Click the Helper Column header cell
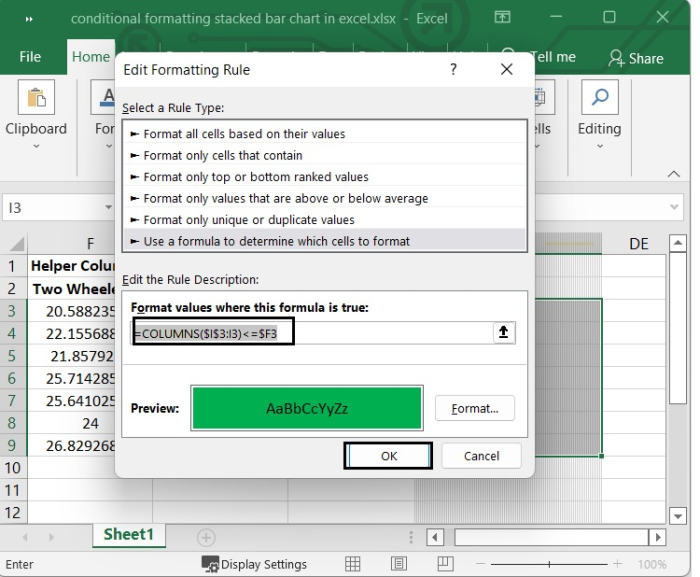Image resolution: width=700 pixels, height=577 pixels. pos(71,266)
